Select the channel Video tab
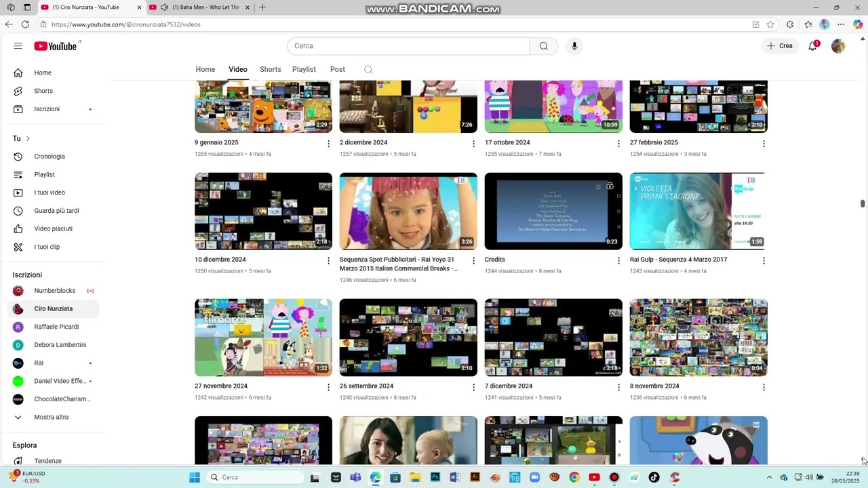The width and height of the screenshot is (868, 488). [x=238, y=69]
